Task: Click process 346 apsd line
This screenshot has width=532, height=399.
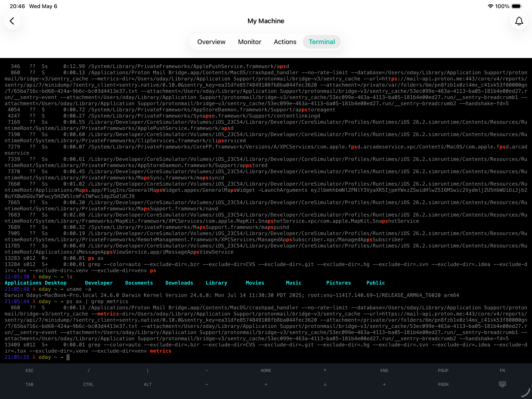Action: tap(150, 66)
